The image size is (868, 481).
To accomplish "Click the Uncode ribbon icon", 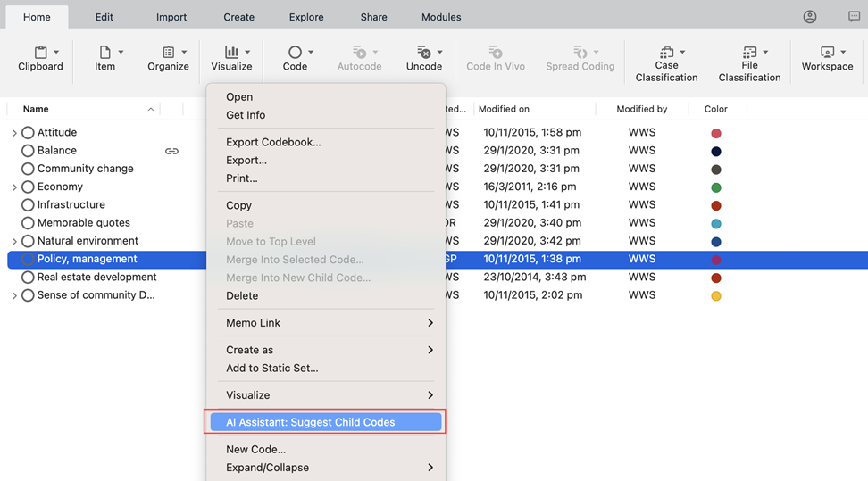I will 424,53.
